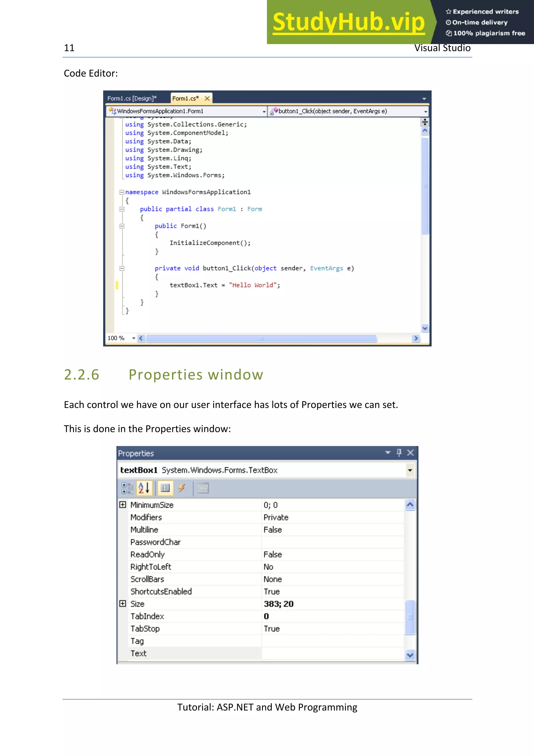Click the StudyHub.vip banner link
Viewport: 534px width, 756px height.
[349, 22]
